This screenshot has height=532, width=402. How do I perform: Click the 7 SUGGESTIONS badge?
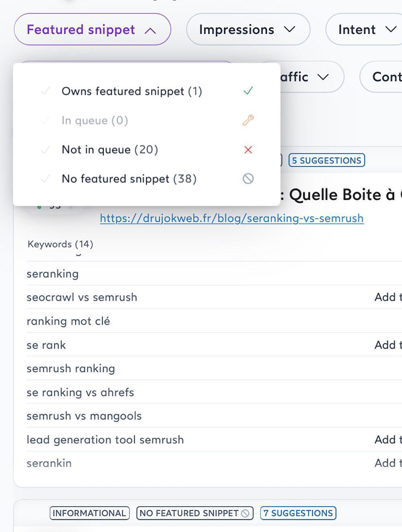coord(298,513)
